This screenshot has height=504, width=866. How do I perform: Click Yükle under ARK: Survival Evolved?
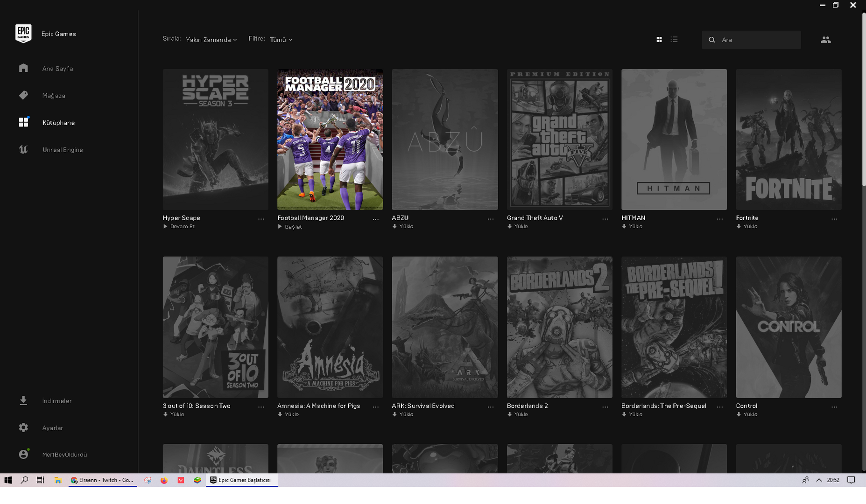coord(403,414)
